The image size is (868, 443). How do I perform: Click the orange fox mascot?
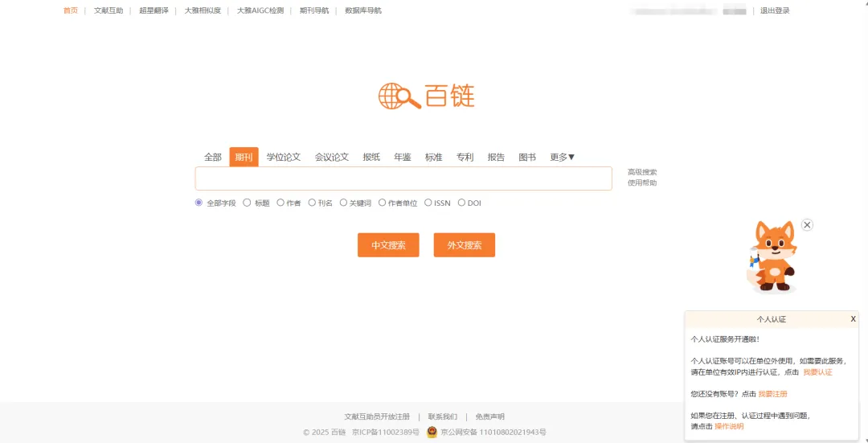(x=772, y=256)
